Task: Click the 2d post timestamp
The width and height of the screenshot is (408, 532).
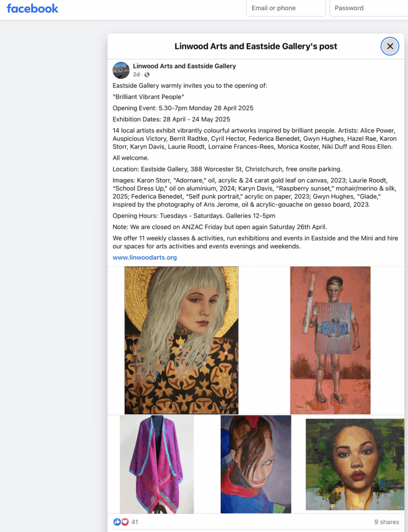Action: (x=136, y=75)
